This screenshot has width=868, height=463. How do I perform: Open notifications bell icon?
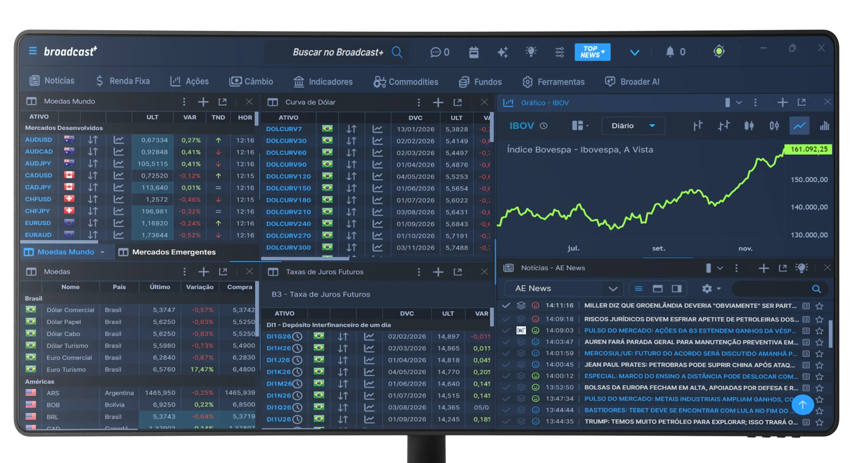click(670, 52)
